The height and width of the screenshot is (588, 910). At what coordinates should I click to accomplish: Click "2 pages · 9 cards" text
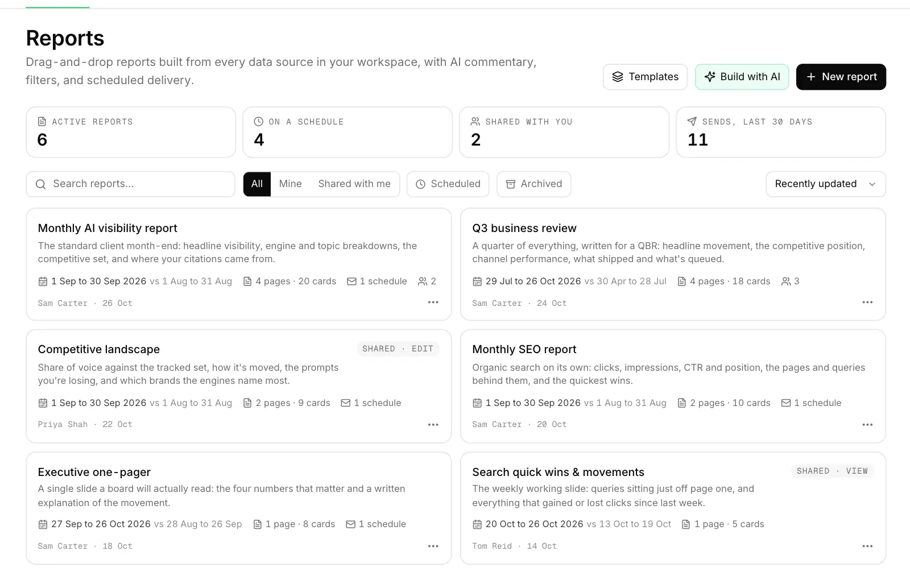coord(293,403)
